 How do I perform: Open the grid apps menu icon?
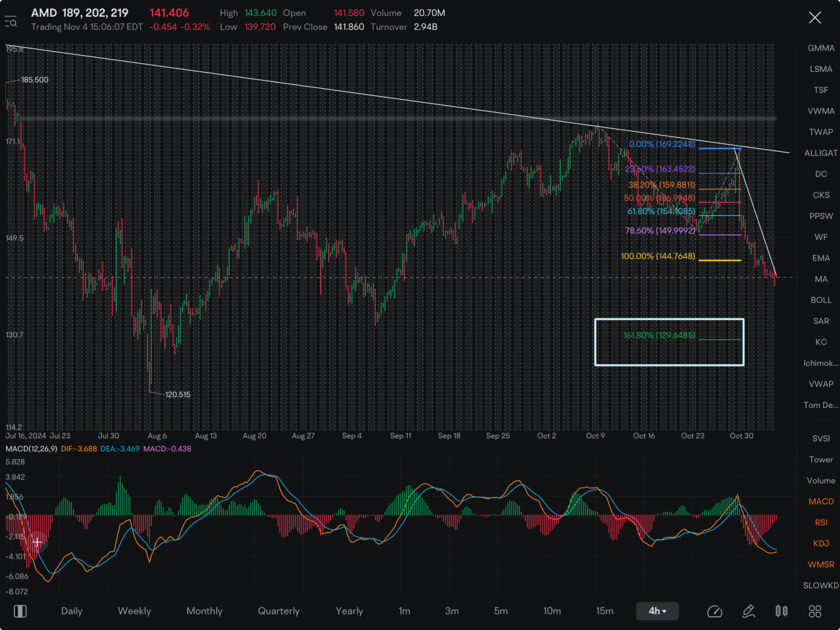tap(815, 611)
